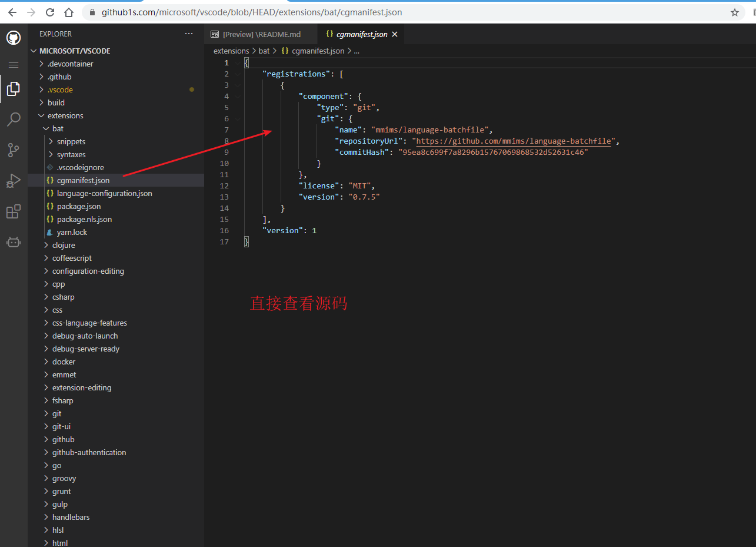Open the package.json file

(116, 206)
